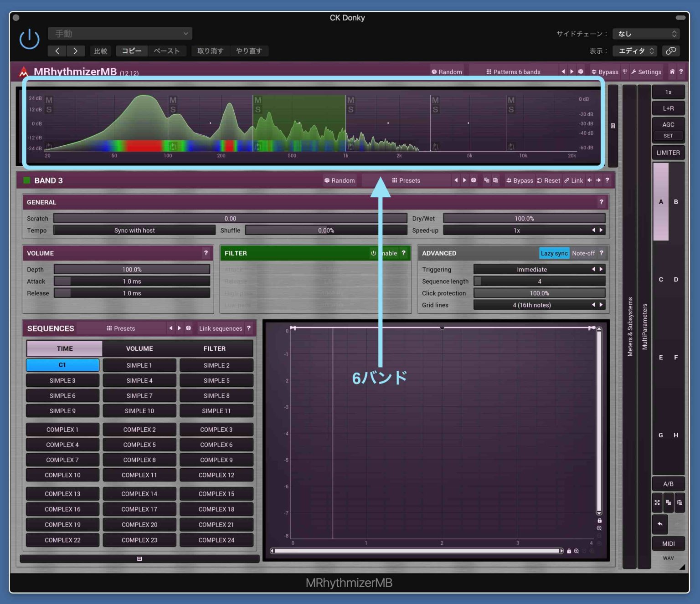Click the Random dice button in the BAND 3 bar
The image size is (700, 604).
[340, 180]
